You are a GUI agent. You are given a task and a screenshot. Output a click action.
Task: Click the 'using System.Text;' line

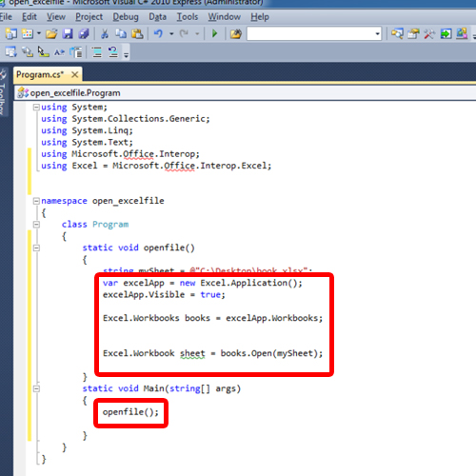coord(87,142)
